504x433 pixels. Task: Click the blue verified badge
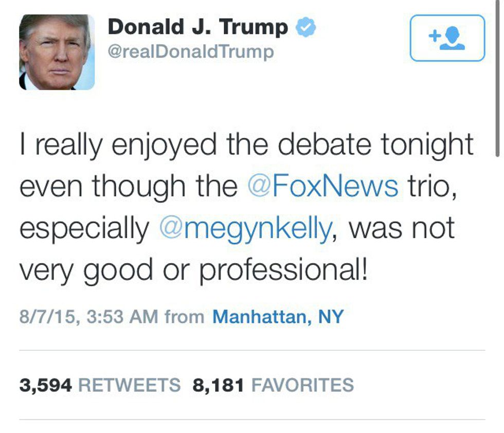coord(305,28)
